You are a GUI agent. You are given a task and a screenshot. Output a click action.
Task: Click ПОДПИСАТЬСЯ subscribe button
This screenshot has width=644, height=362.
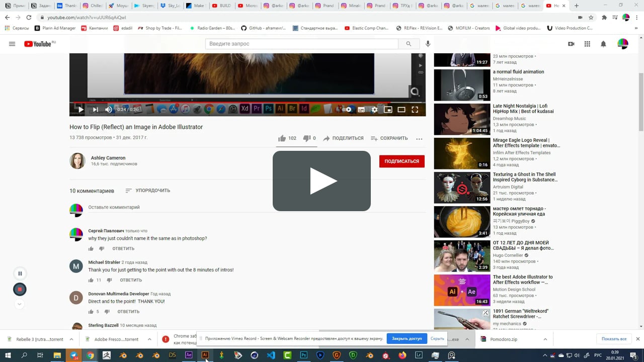tap(402, 161)
